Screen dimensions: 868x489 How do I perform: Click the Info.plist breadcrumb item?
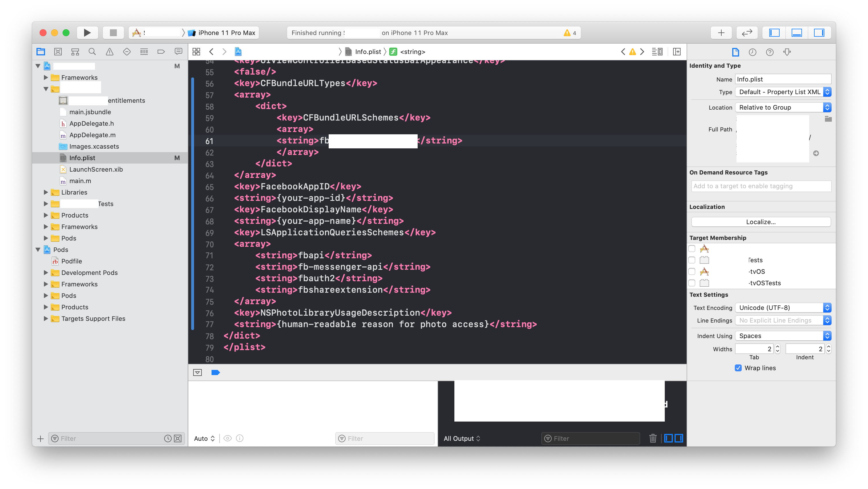[368, 52]
